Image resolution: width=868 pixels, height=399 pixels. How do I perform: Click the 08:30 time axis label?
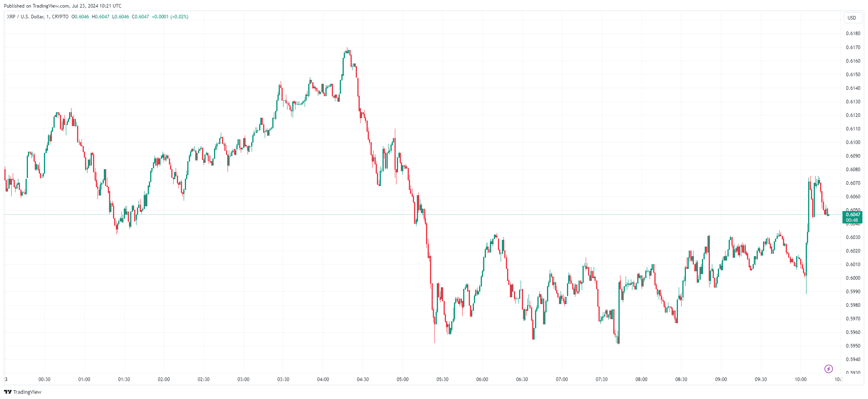coord(681,379)
